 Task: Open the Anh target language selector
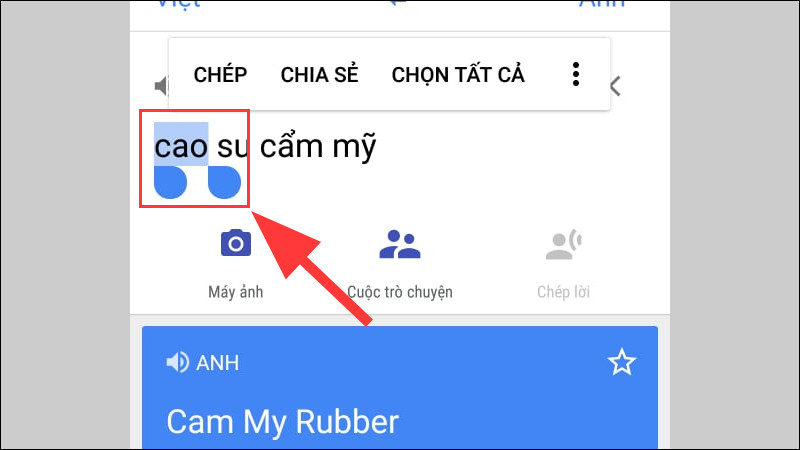click(x=602, y=4)
